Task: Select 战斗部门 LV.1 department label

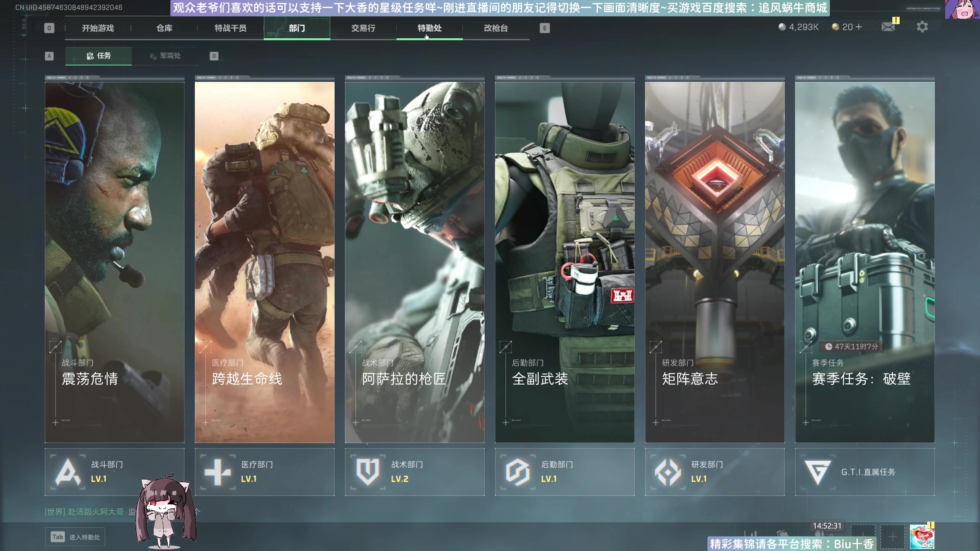Action: pyautogui.click(x=107, y=471)
